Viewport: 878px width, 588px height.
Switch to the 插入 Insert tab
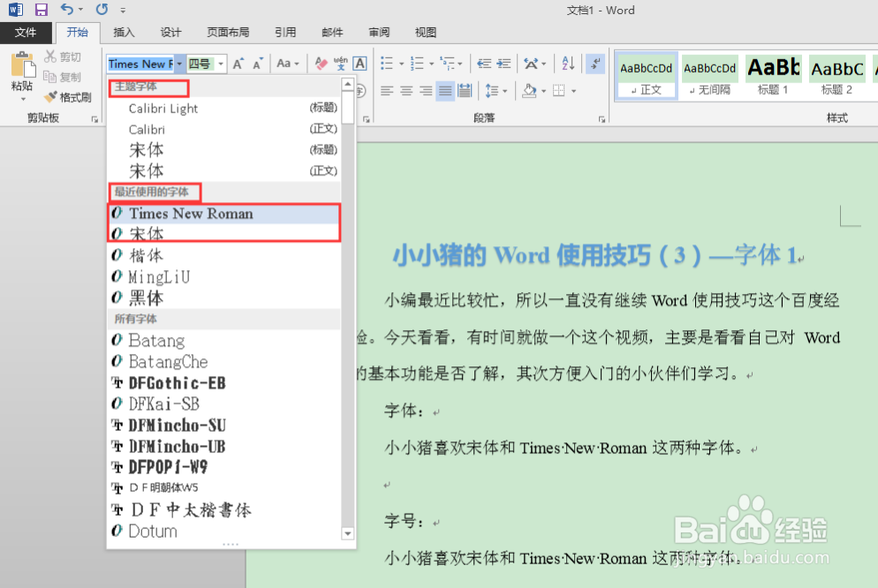tap(124, 33)
